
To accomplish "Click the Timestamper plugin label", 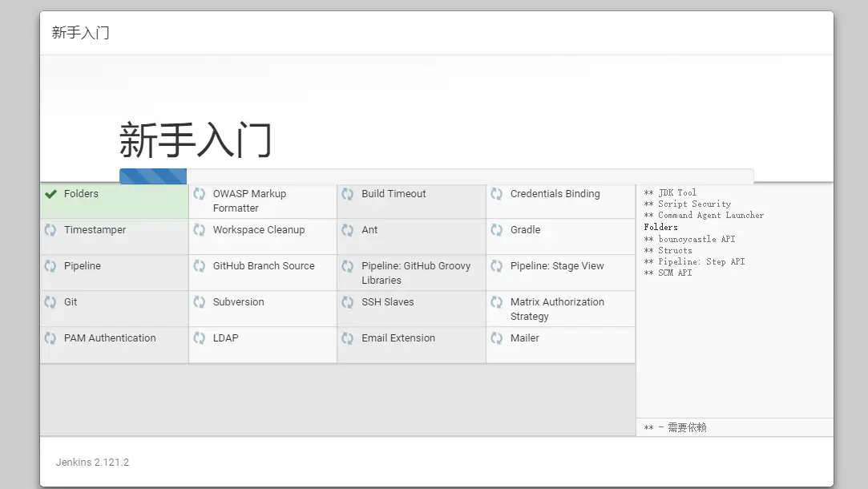I will pyautogui.click(x=95, y=230).
